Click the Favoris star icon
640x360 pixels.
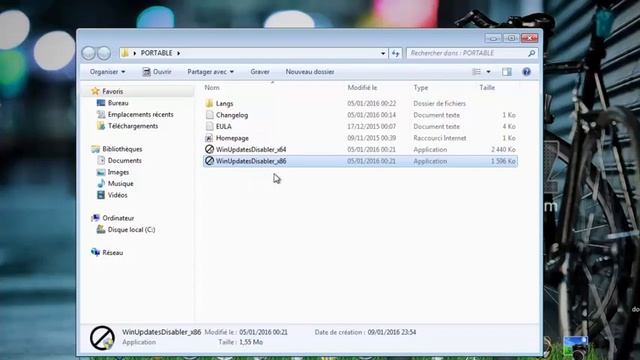click(x=96, y=91)
